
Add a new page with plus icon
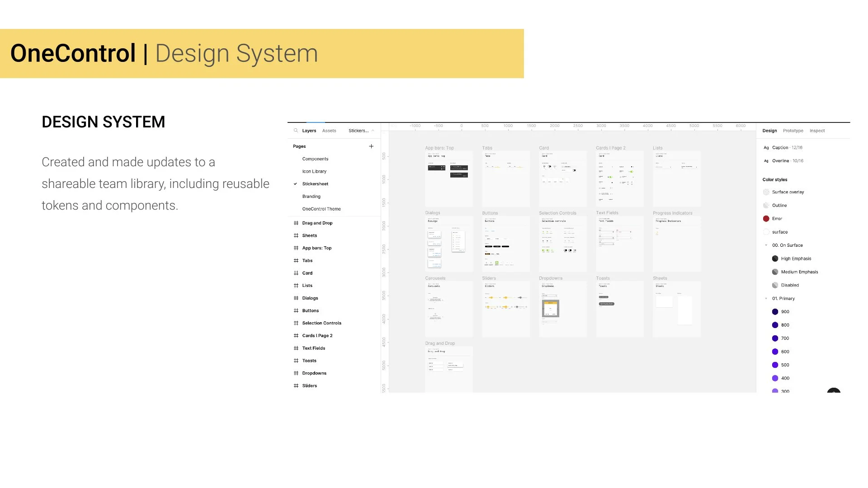371,146
